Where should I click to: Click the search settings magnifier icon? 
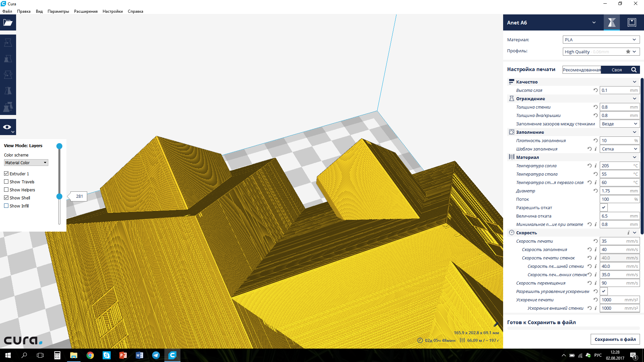click(x=634, y=70)
